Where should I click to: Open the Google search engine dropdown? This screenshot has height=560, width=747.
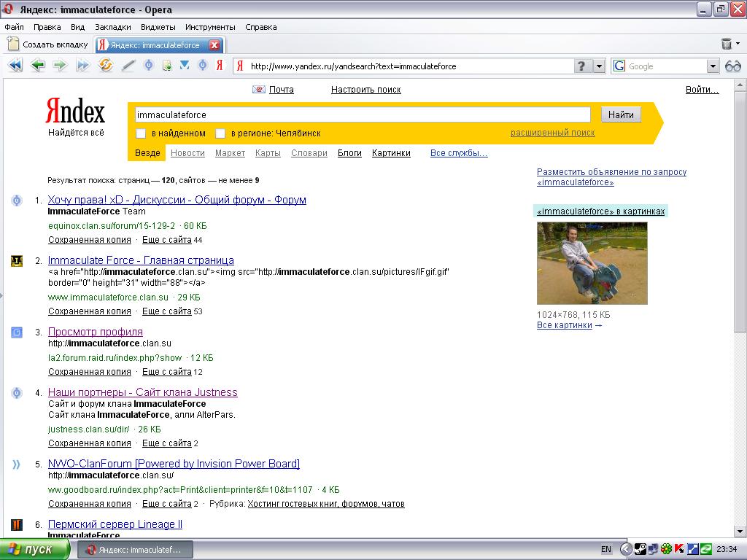[713, 66]
